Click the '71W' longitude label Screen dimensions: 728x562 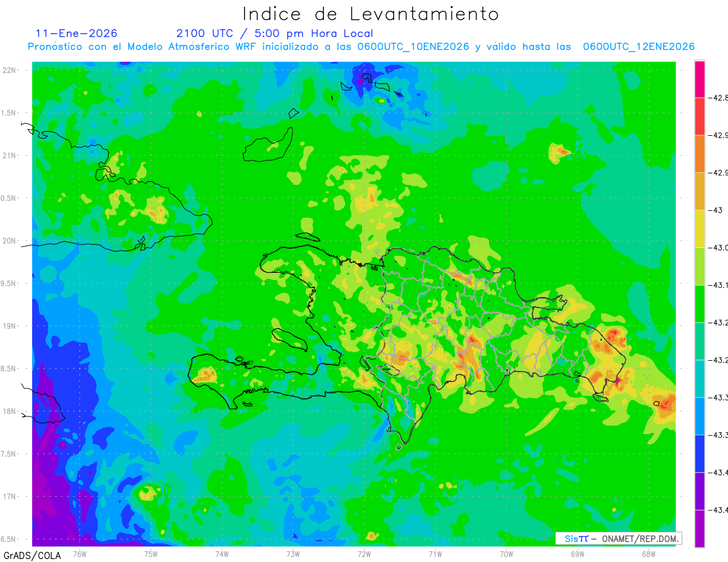pos(435,554)
